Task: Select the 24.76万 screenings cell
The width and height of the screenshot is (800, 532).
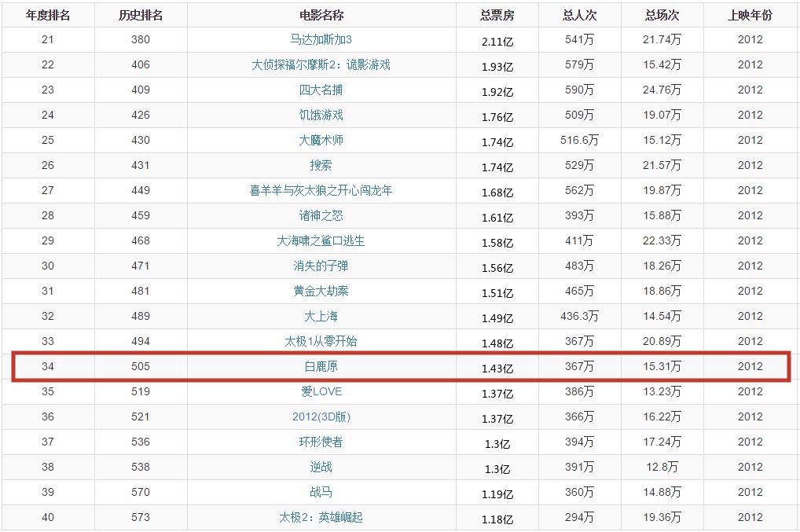Action: [x=662, y=90]
